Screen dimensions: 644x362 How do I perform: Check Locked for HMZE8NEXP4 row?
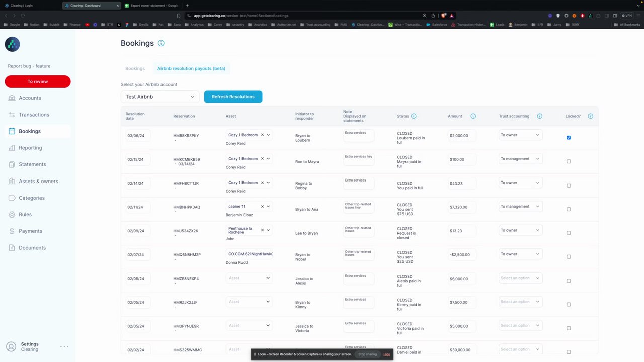pos(569,281)
